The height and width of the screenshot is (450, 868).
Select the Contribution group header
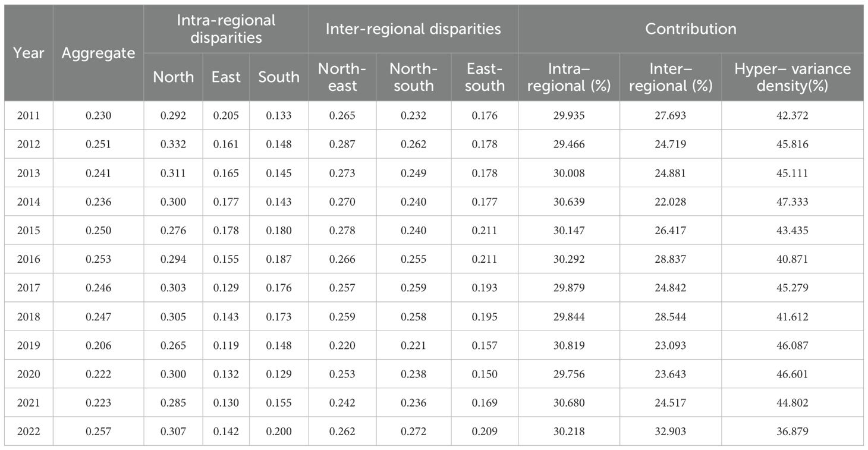691,29
